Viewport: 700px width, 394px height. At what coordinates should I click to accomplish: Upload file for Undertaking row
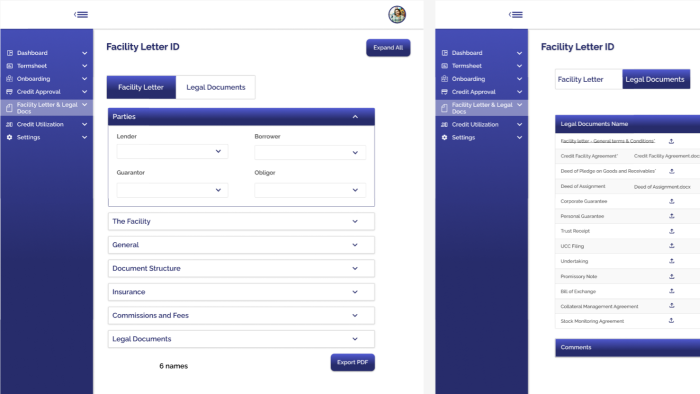coord(671,261)
